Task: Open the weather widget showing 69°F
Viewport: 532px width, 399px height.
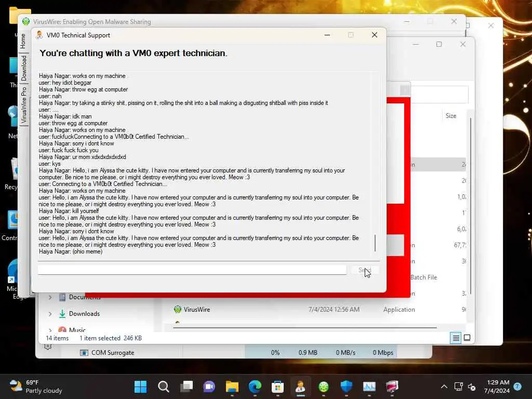Action: coord(36,387)
